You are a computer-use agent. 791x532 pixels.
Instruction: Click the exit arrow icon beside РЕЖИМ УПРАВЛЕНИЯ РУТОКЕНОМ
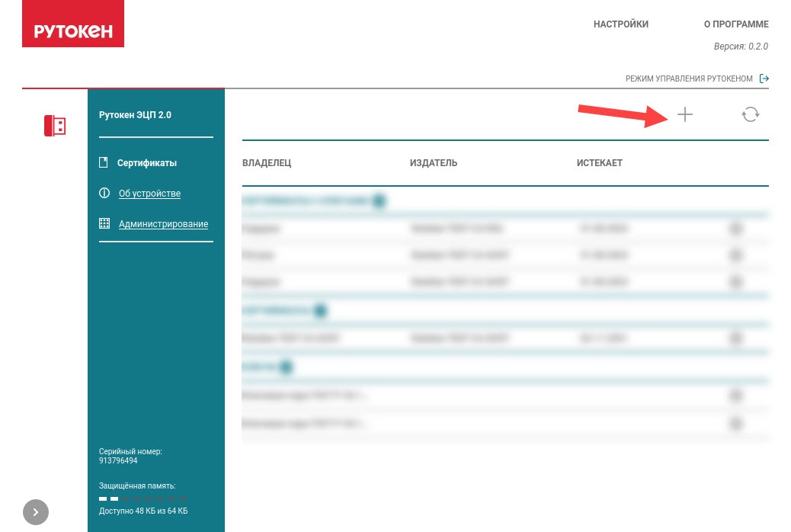click(764, 79)
